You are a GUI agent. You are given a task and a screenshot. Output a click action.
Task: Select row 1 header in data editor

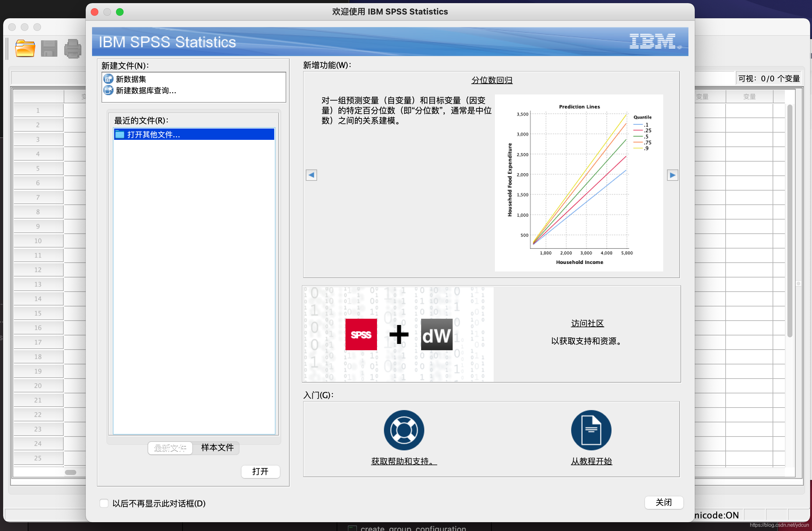38,111
